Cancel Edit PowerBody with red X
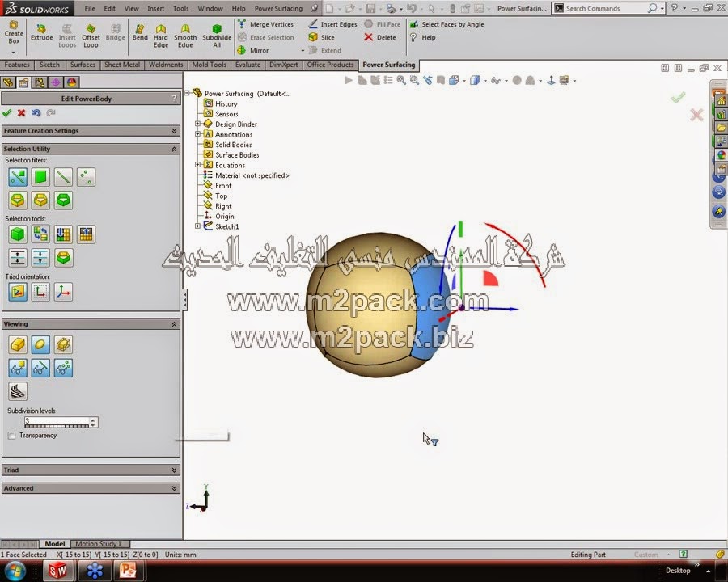 (21, 113)
